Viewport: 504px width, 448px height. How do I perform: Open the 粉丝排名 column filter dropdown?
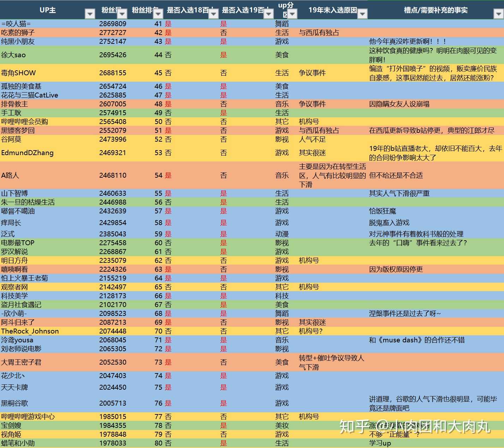click(x=158, y=14)
